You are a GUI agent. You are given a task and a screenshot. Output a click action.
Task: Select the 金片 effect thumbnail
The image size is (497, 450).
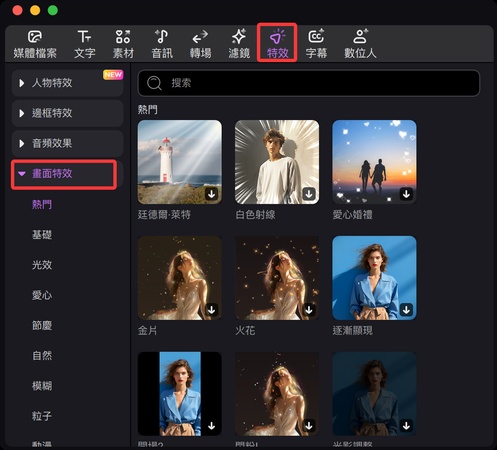coord(180,278)
